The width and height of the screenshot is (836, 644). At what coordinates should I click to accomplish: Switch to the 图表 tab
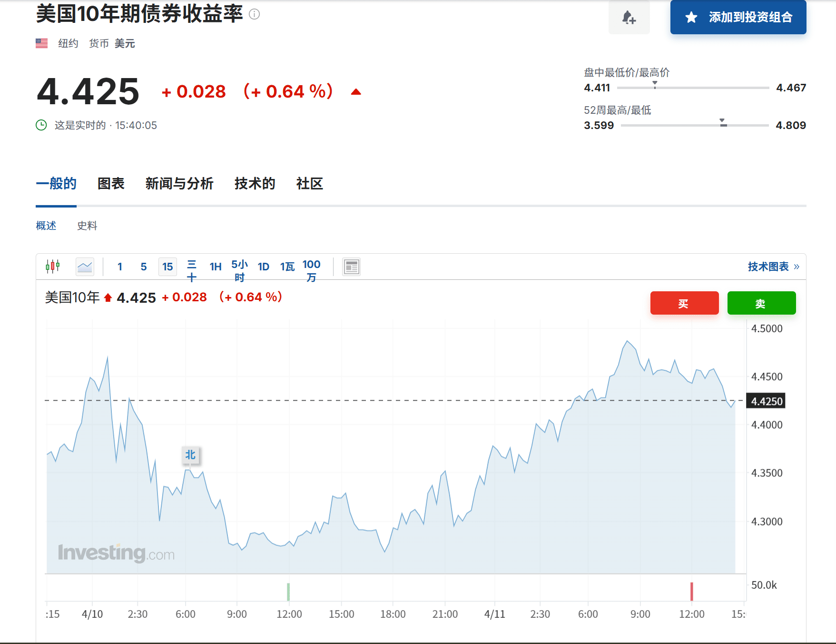pos(111,184)
